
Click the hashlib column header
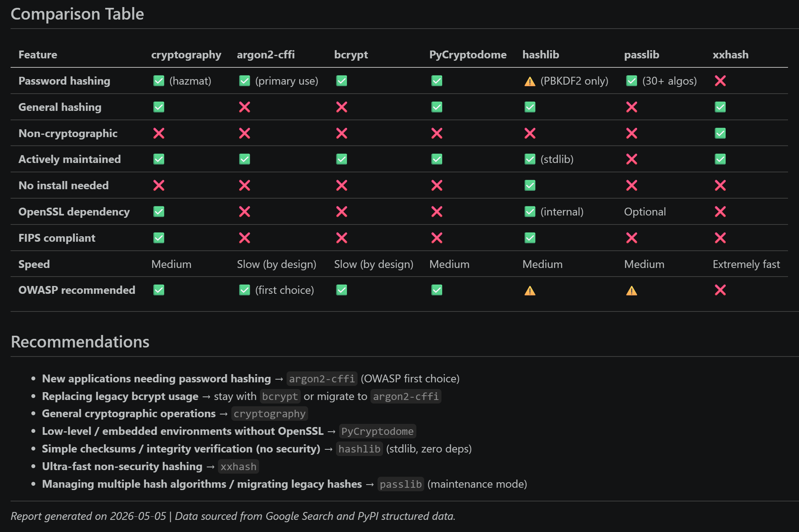(541, 54)
